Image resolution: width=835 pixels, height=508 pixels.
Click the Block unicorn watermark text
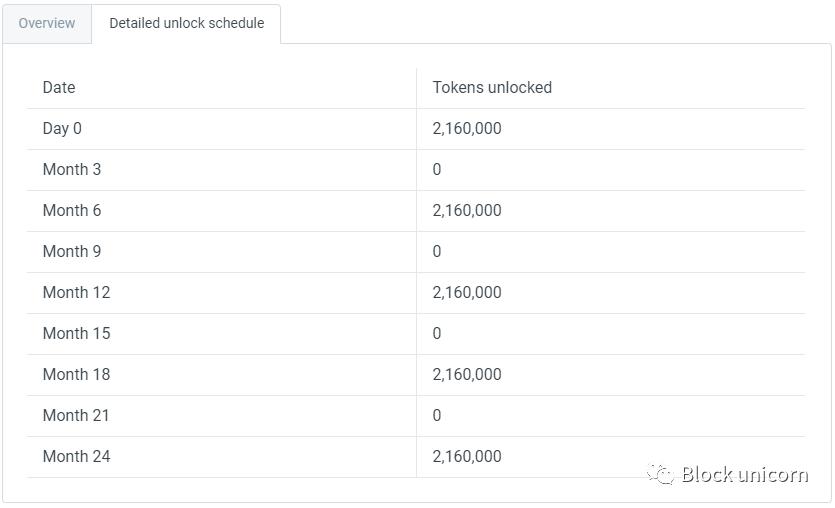tap(744, 474)
